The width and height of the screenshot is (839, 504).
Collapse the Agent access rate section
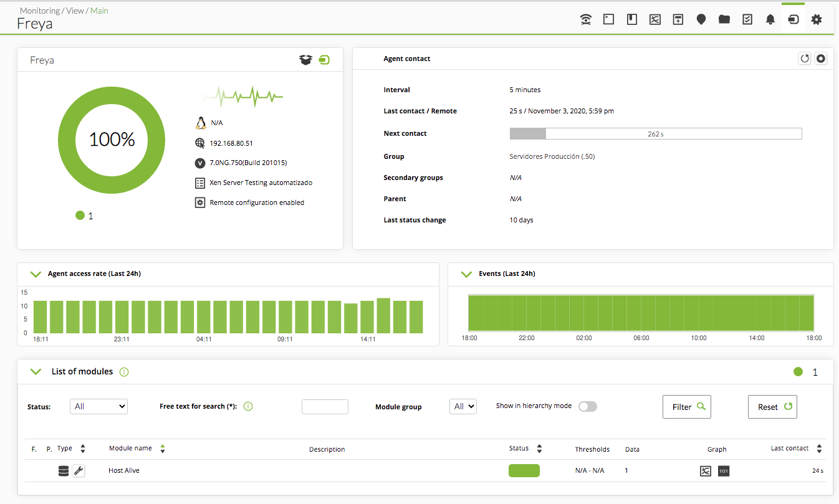(36, 274)
